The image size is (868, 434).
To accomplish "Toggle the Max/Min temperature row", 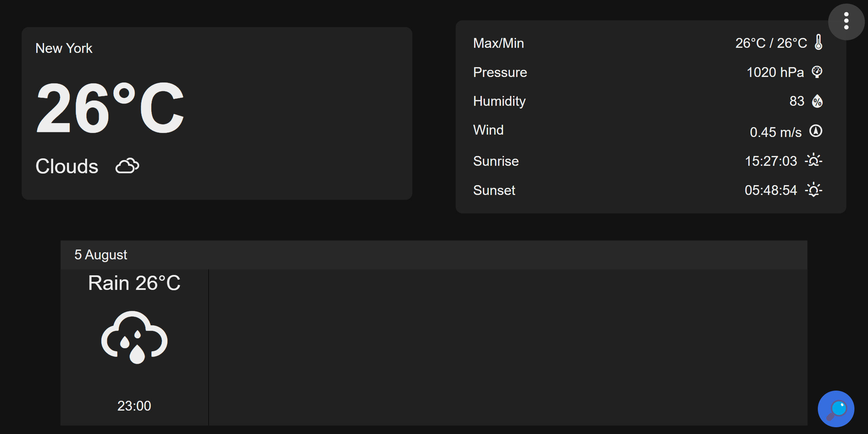I will click(644, 43).
